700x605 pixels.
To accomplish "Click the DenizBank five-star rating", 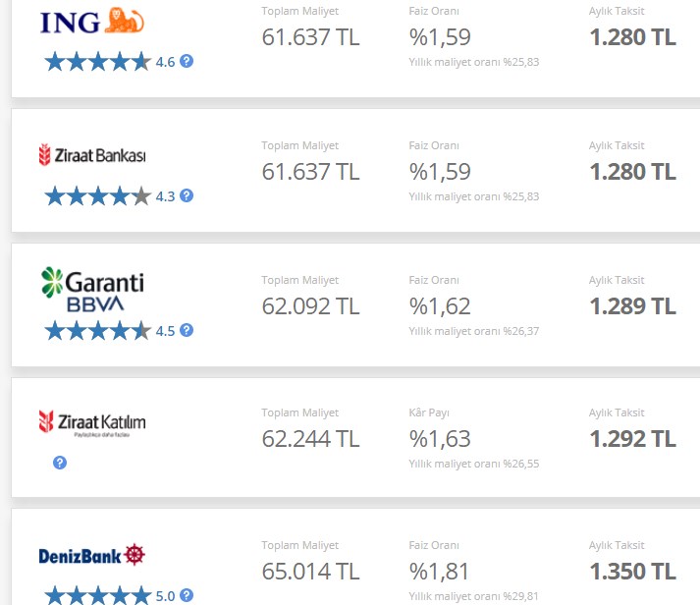I will (x=98, y=595).
